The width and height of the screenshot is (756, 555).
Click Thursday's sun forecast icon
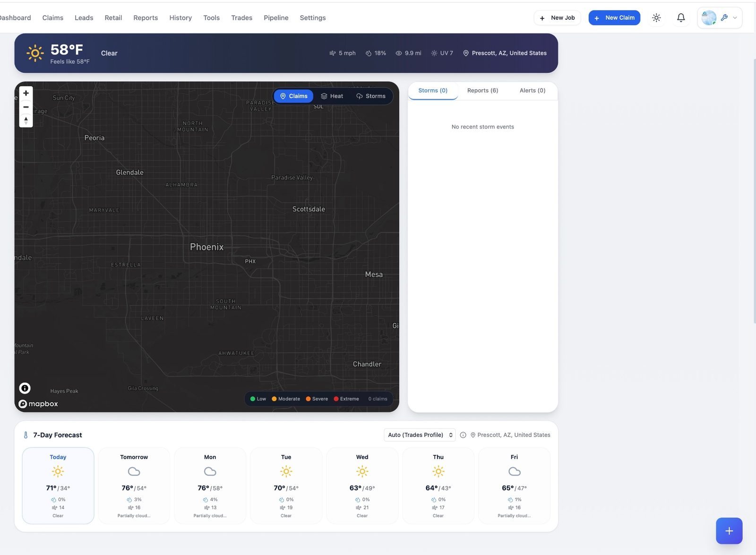point(438,471)
